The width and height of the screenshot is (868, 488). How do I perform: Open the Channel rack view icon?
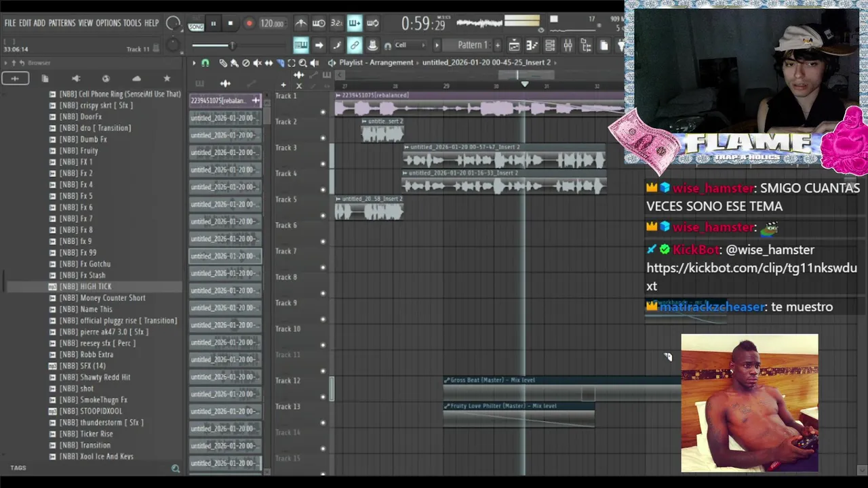550,45
